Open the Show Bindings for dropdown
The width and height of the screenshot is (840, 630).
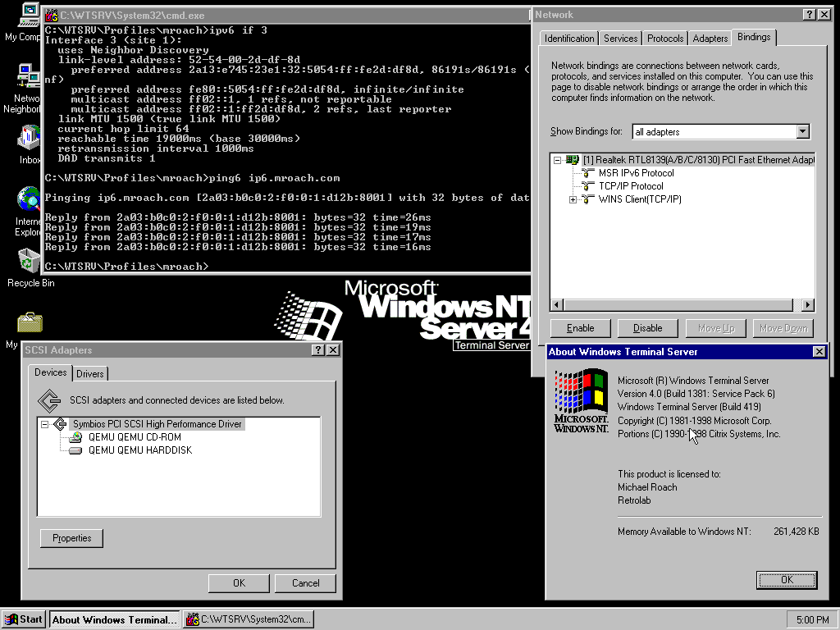802,132
